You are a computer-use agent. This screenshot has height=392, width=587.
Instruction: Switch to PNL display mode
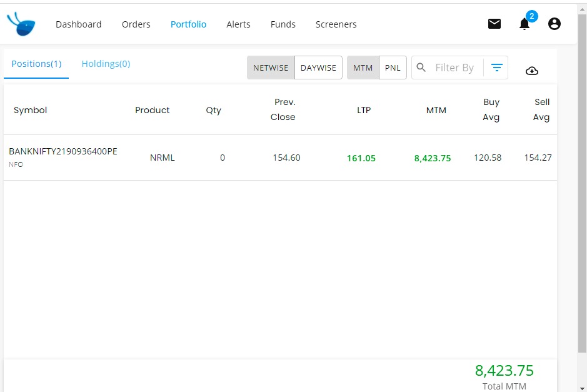click(393, 68)
